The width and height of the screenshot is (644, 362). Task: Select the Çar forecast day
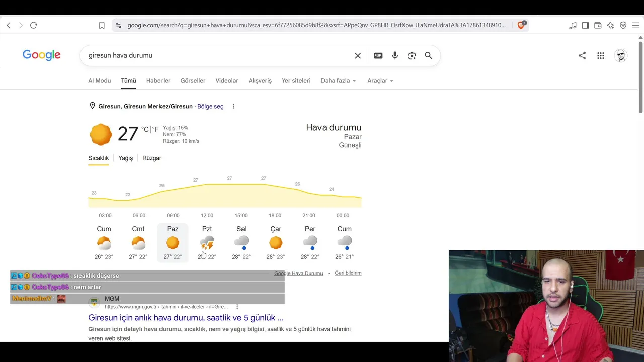coord(276,243)
